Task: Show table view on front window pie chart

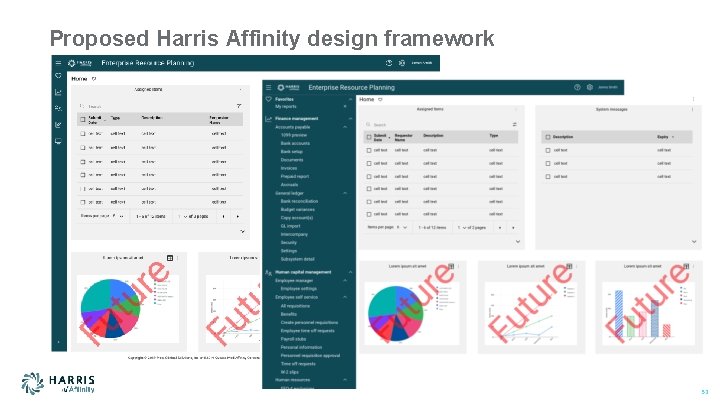Action: click(451, 266)
